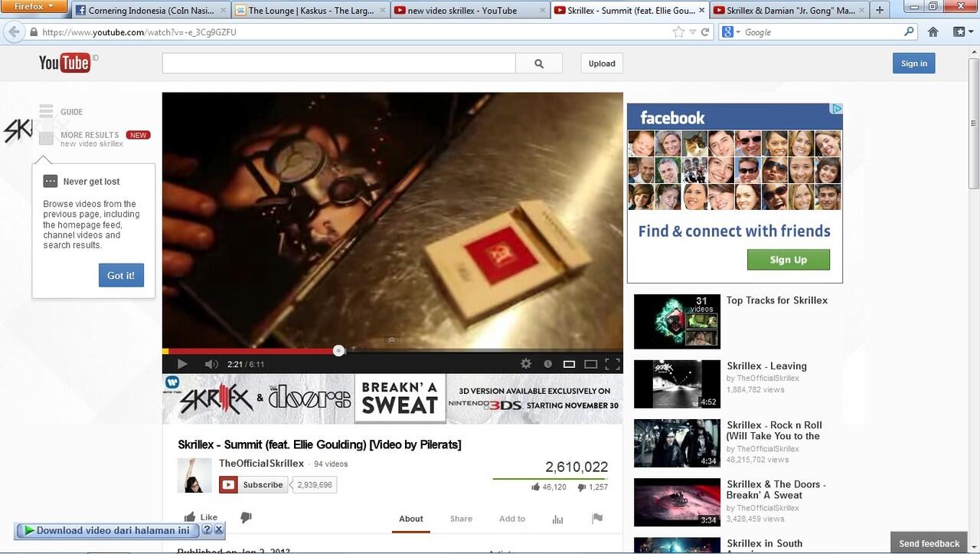Dismiss tooltip with Got it! button
Screen dimensions: 980x554
coord(121,275)
